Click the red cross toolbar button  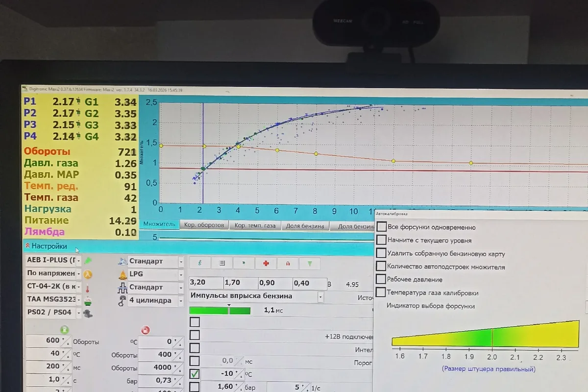(x=266, y=263)
